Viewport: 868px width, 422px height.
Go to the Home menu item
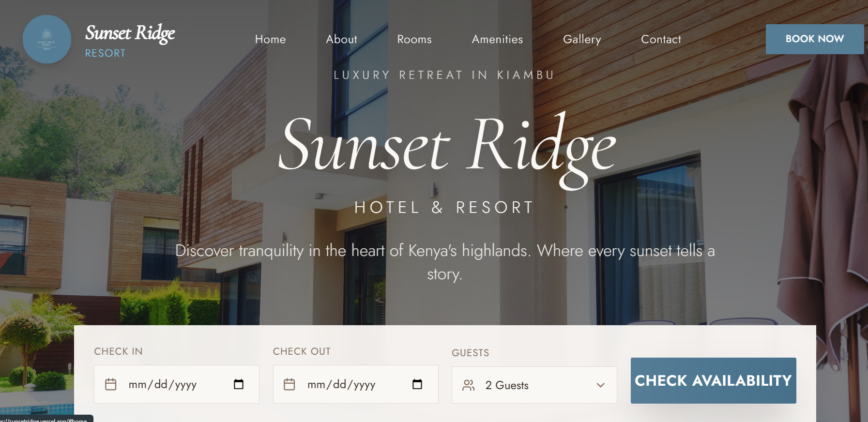pos(271,39)
